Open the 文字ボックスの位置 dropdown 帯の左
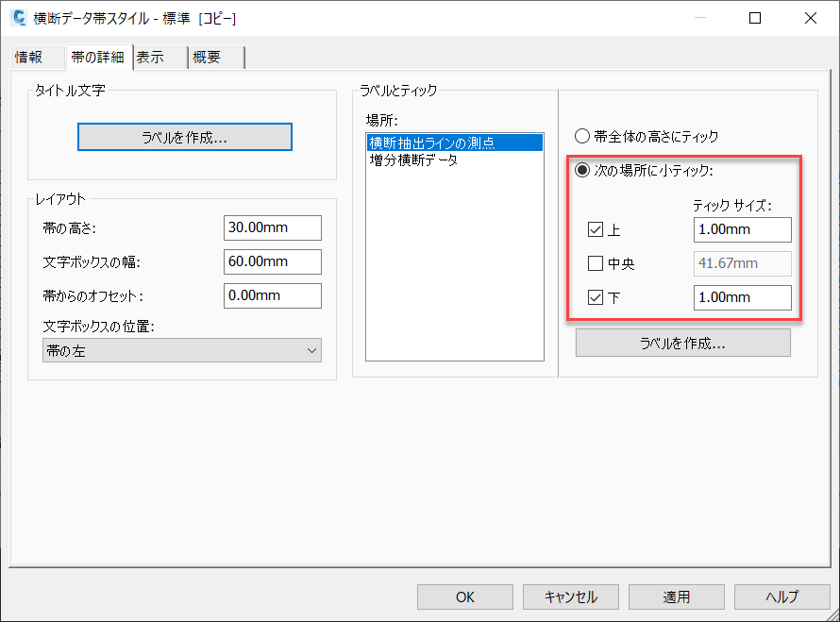The width and height of the screenshot is (840, 622). click(182, 350)
